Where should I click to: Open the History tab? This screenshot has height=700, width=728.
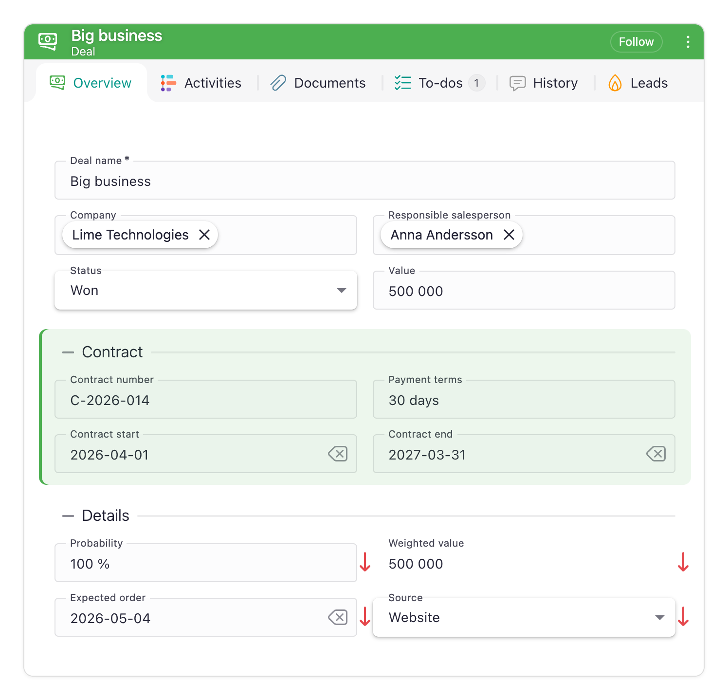coord(544,83)
